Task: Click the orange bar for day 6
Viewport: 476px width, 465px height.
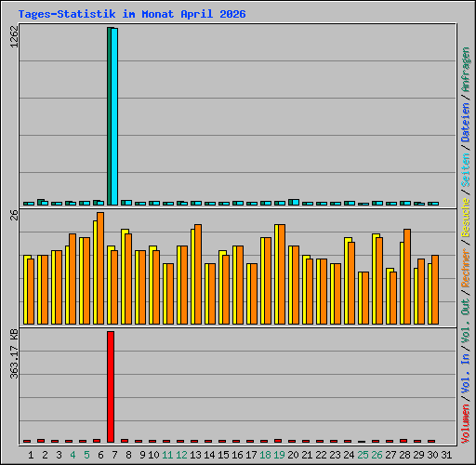Action: click(x=100, y=268)
